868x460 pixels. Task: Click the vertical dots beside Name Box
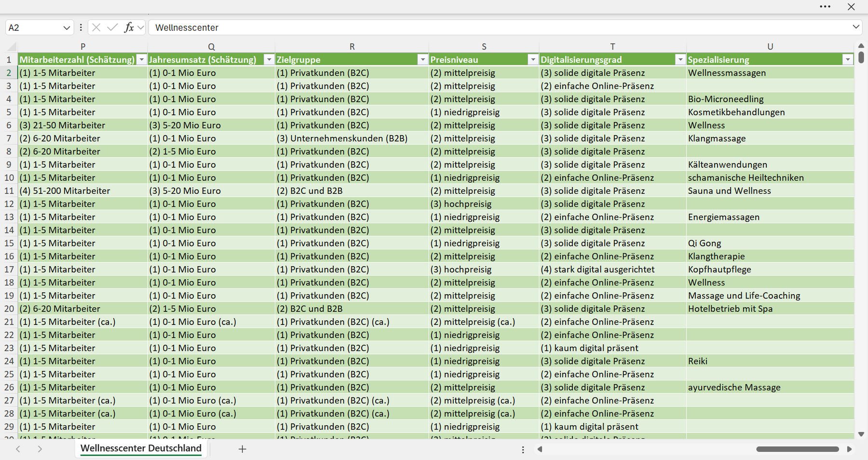point(81,27)
